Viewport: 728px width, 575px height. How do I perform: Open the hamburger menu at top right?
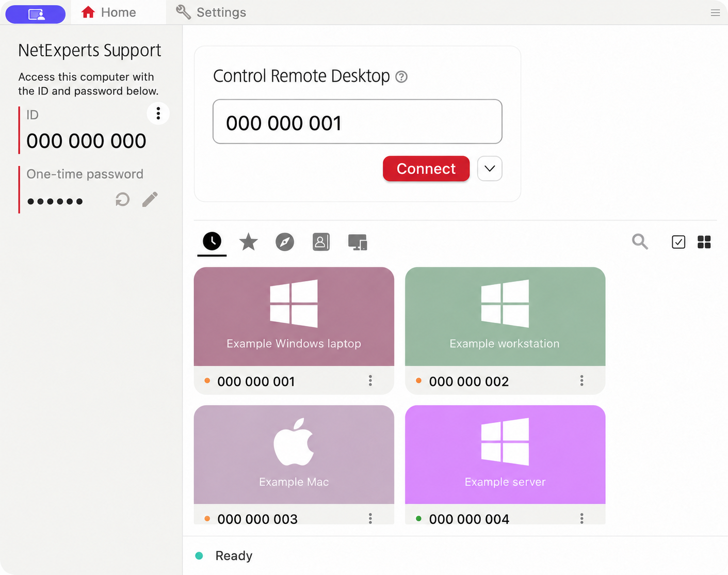[x=715, y=12]
